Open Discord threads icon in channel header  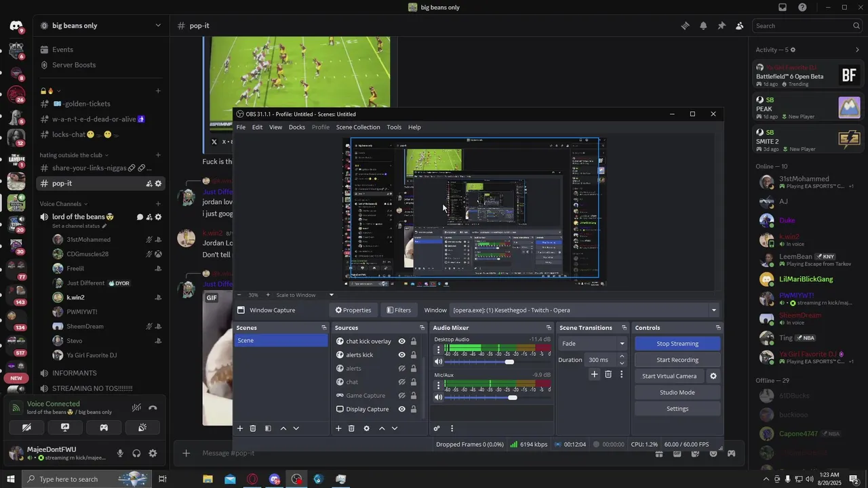pos(685,26)
